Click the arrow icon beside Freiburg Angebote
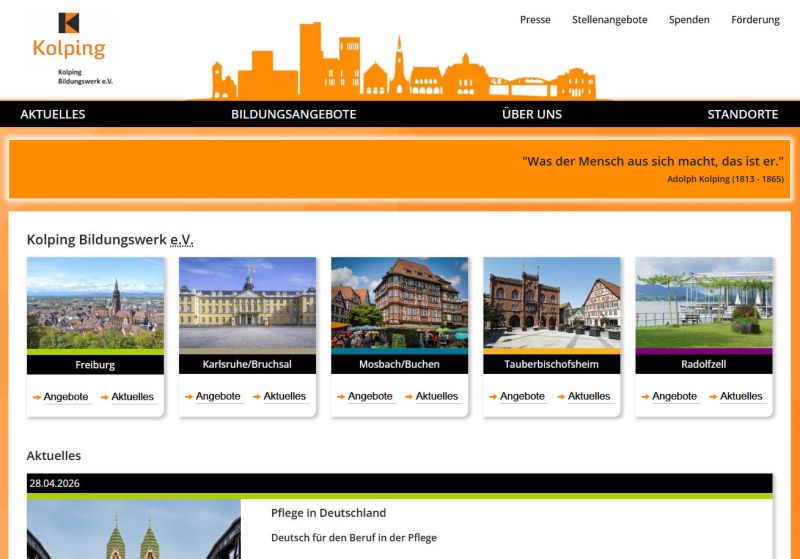The image size is (800, 559). 37,397
